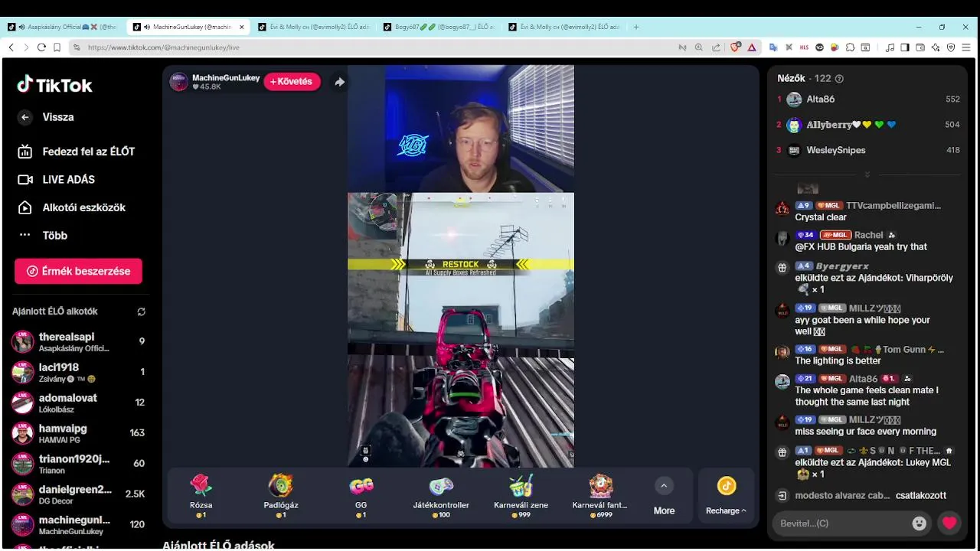Toggle the browser sidebar panel

905,47
